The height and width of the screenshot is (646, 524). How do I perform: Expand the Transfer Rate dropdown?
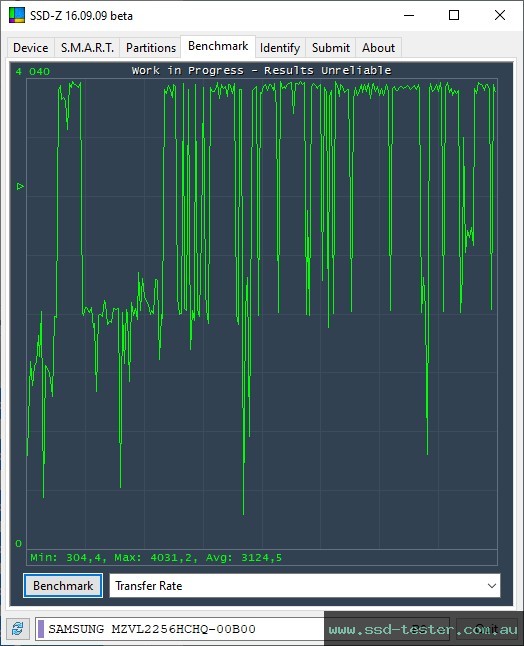point(305,585)
